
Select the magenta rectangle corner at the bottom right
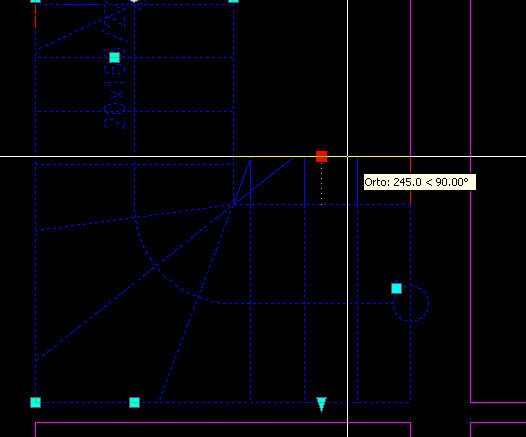[471, 402]
